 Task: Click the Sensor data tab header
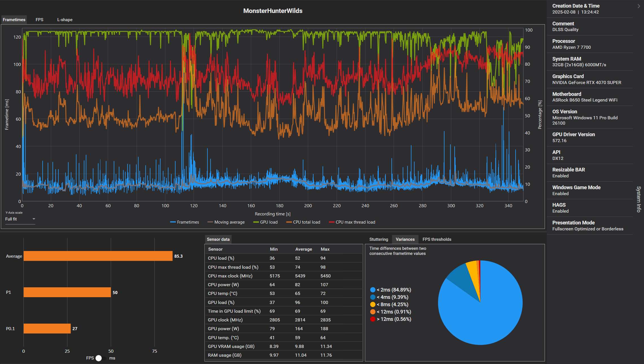click(218, 239)
